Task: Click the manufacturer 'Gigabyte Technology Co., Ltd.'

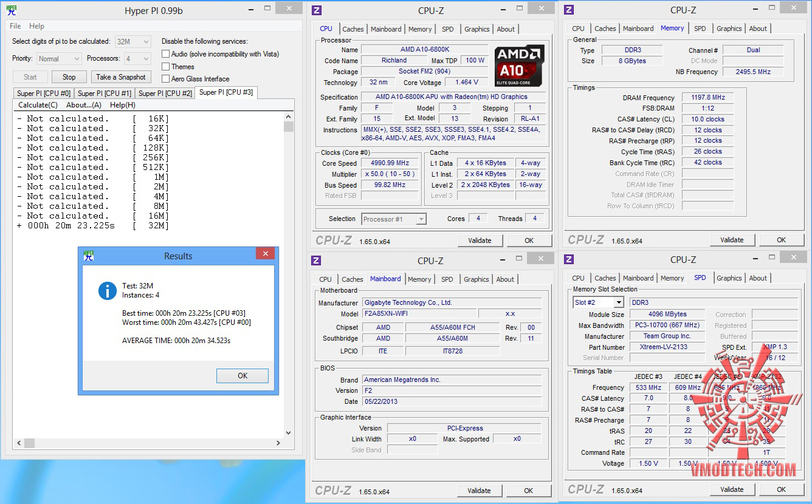Action: 452,302
